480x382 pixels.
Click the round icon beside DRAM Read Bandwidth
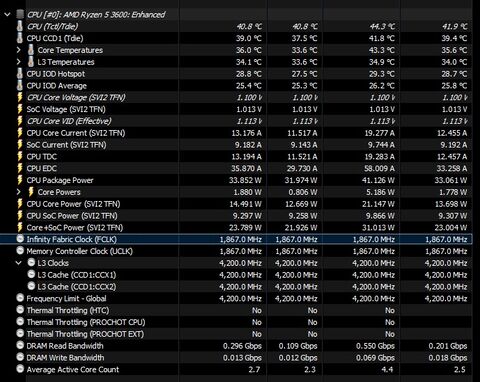20,345
